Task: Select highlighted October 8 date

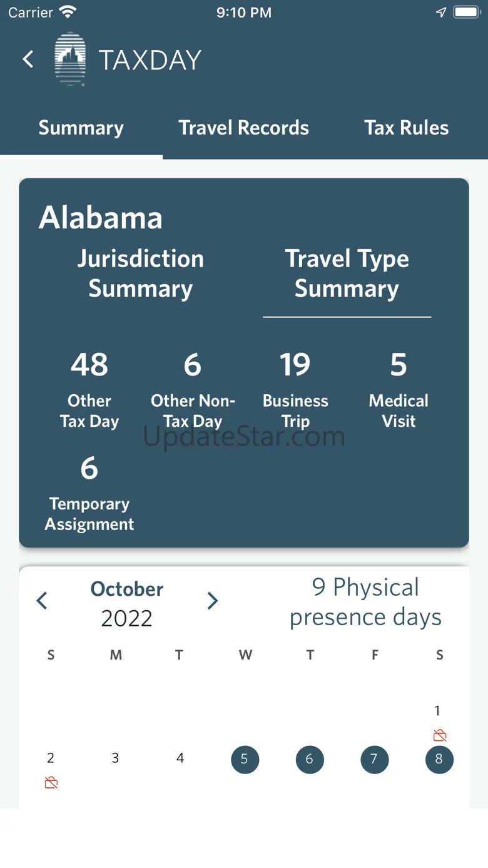Action: (439, 760)
